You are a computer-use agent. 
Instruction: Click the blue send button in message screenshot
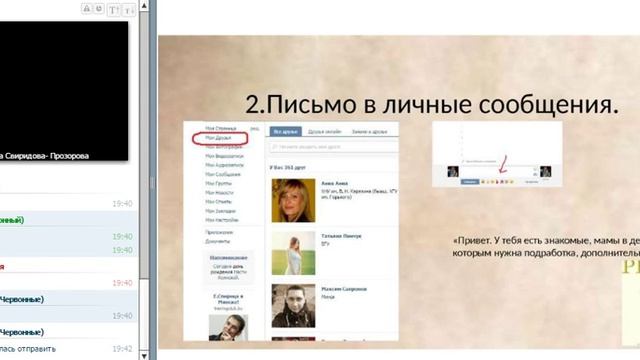470,182
